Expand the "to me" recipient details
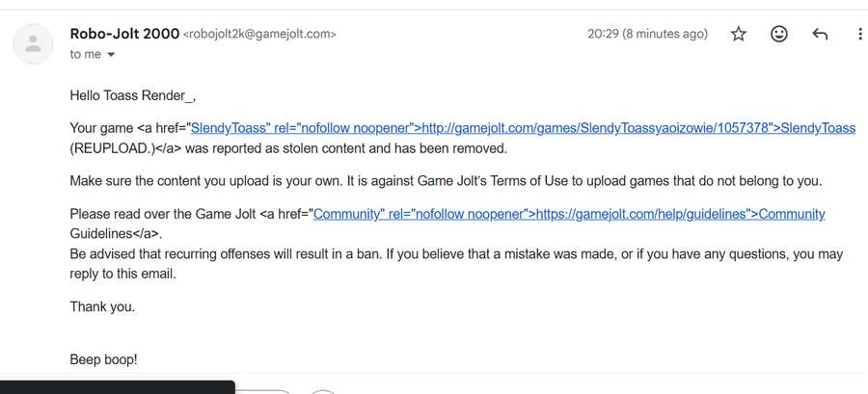Image resolution: width=868 pixels, height=394 pixels. click(110, 55)
